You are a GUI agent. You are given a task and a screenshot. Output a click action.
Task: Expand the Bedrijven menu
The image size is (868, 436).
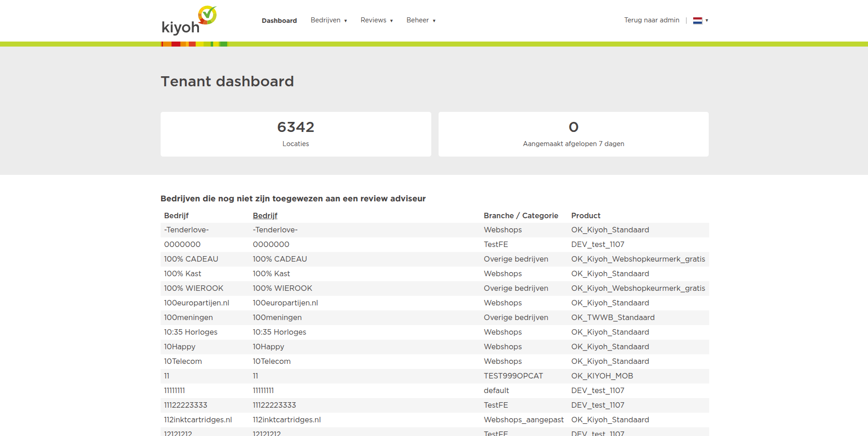329,21
